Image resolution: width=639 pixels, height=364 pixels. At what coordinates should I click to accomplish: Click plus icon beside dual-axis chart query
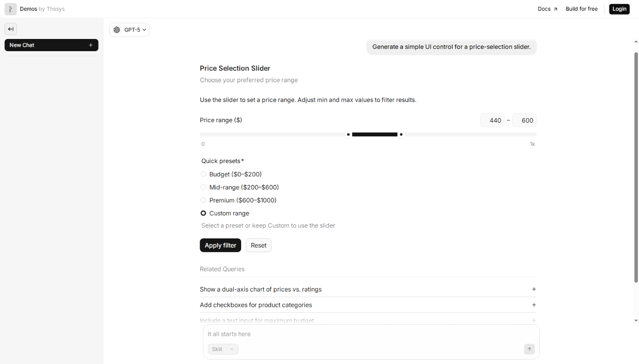(x=534, y=289)
